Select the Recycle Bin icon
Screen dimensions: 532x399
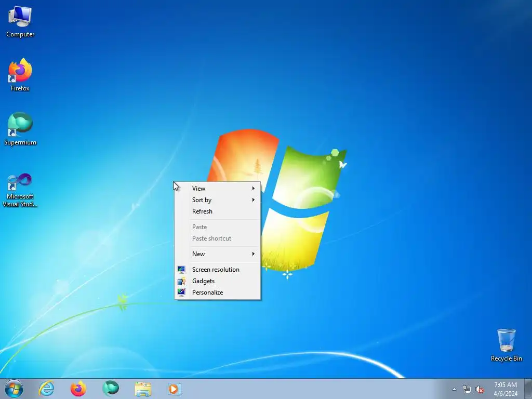coord(506,345)
